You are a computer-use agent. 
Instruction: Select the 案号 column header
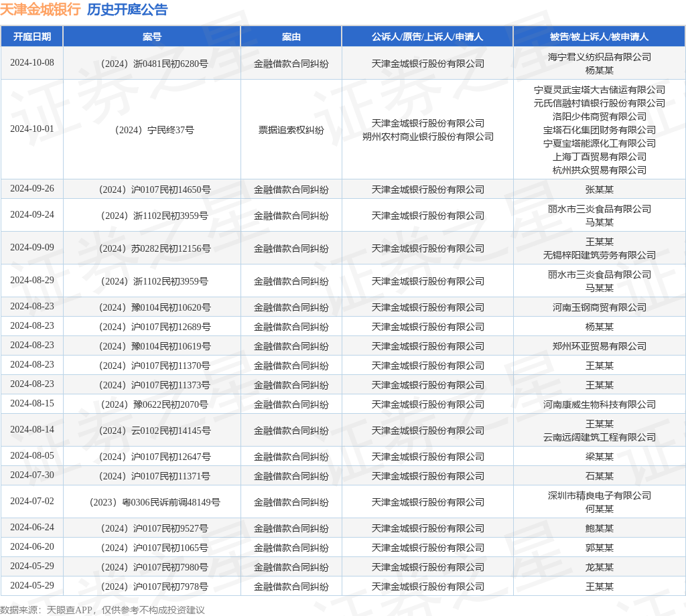click(x=152, y=37)
